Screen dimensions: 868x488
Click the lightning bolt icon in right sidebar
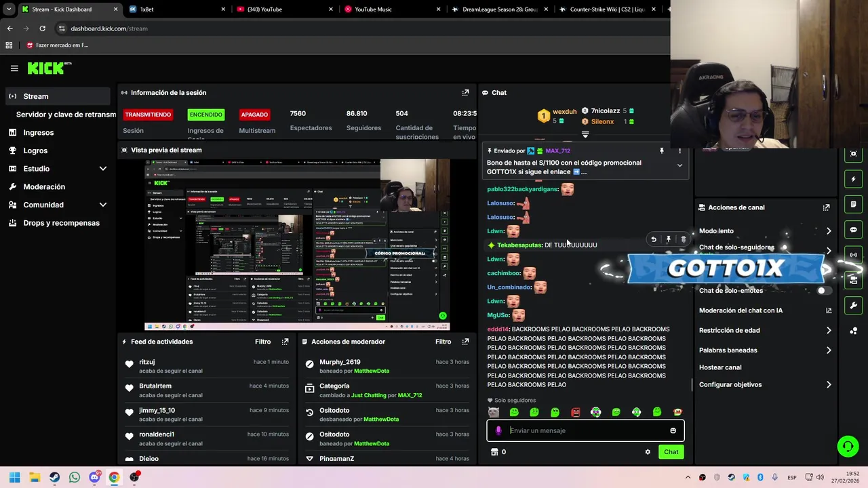pyautogui.click(x=853, y=179)
